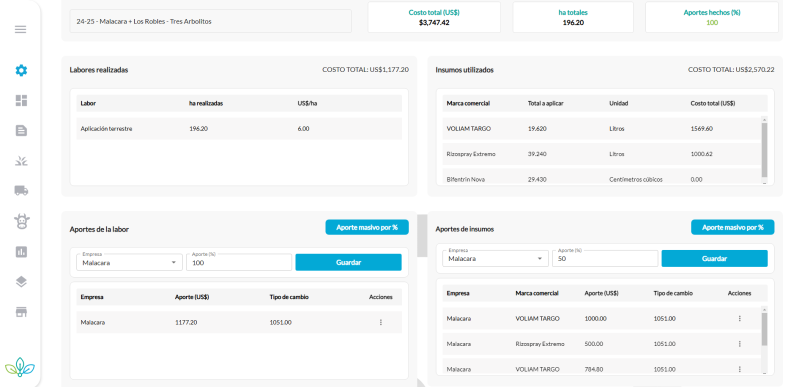The width and height of the screenshot is (799, 387).
Task: Click Aporte (%) field containing 100
Action: pyautogui.click(x=239, y=262)
